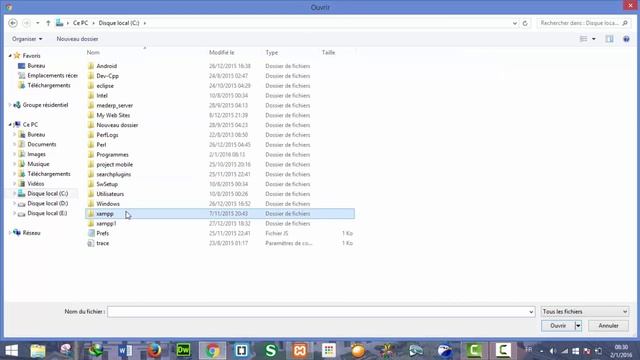Open Firefox from the taskbar

coord(154,350)
